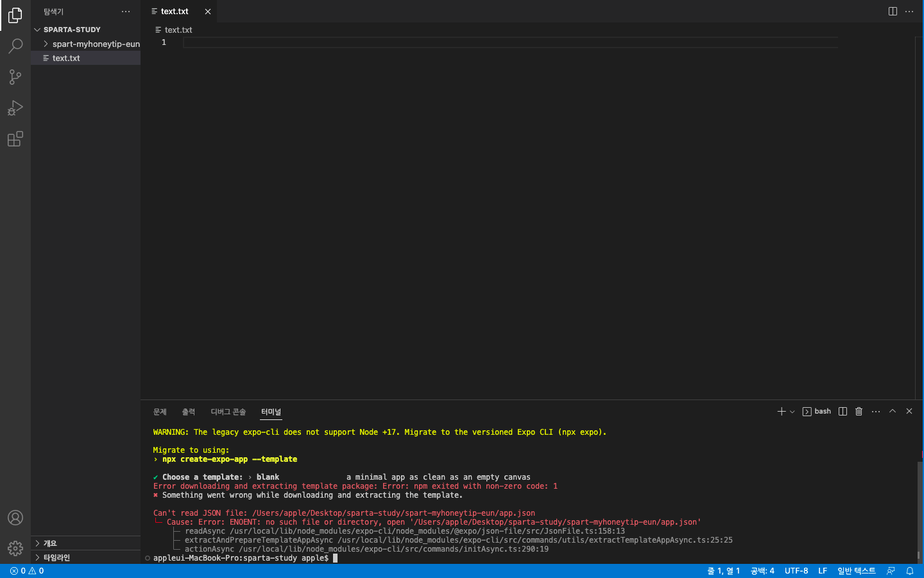Click the 탐색기 explorer panel title
The image size is (924, 578).
[x=54, y=12]
